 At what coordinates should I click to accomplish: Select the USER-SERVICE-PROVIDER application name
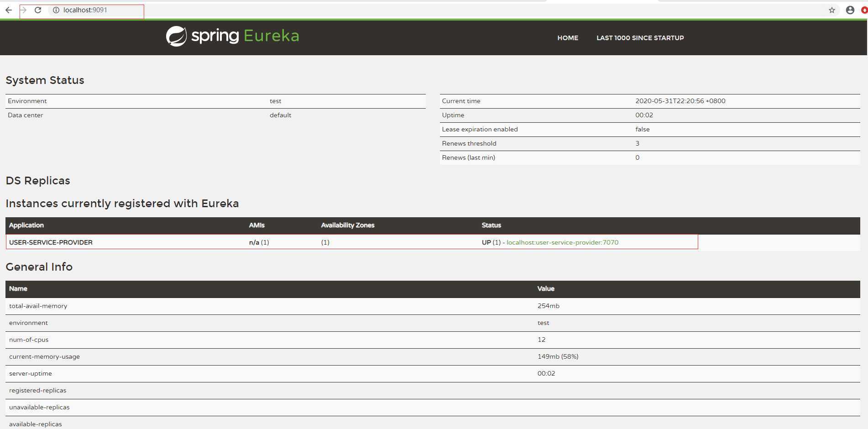point(51,242)
